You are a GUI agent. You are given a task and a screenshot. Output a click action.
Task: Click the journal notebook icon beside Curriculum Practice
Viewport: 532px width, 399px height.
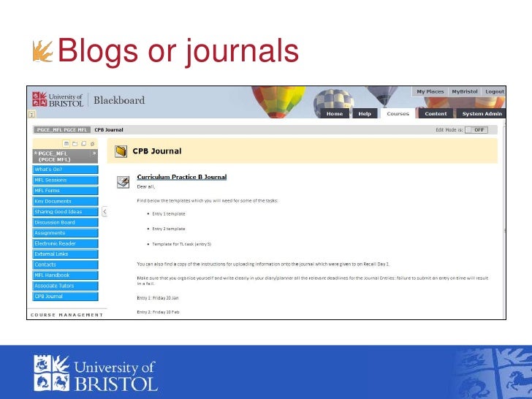point(123,182)
